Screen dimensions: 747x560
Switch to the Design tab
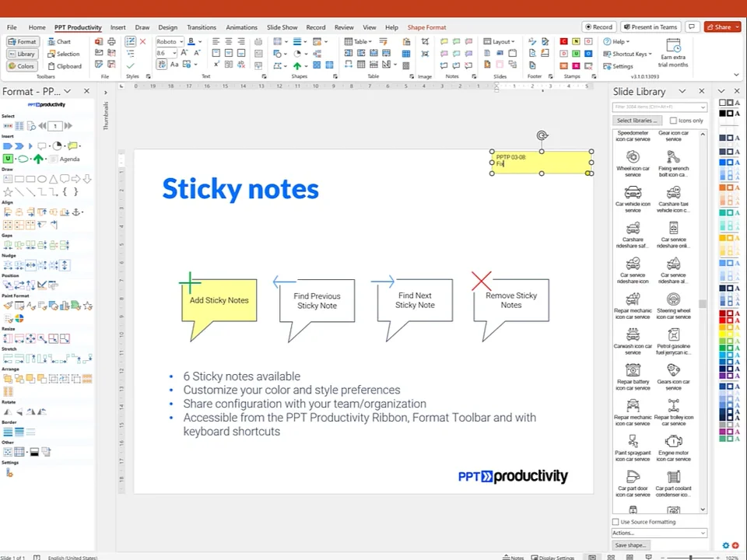click(x=168, y=27)
